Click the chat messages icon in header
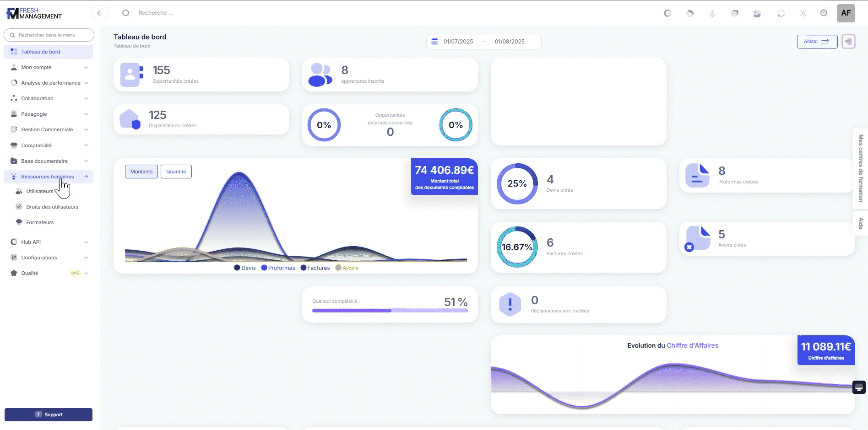The image size is (868, 430). (734, 13)
